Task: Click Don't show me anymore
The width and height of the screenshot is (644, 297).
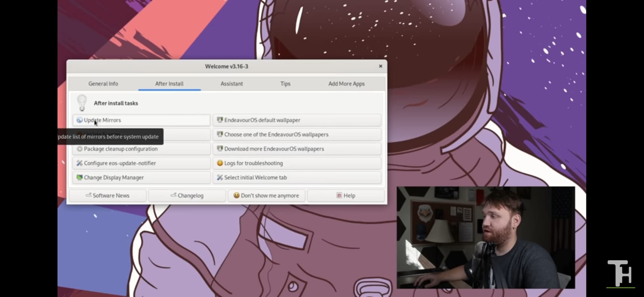Action: tap(266, 195)
